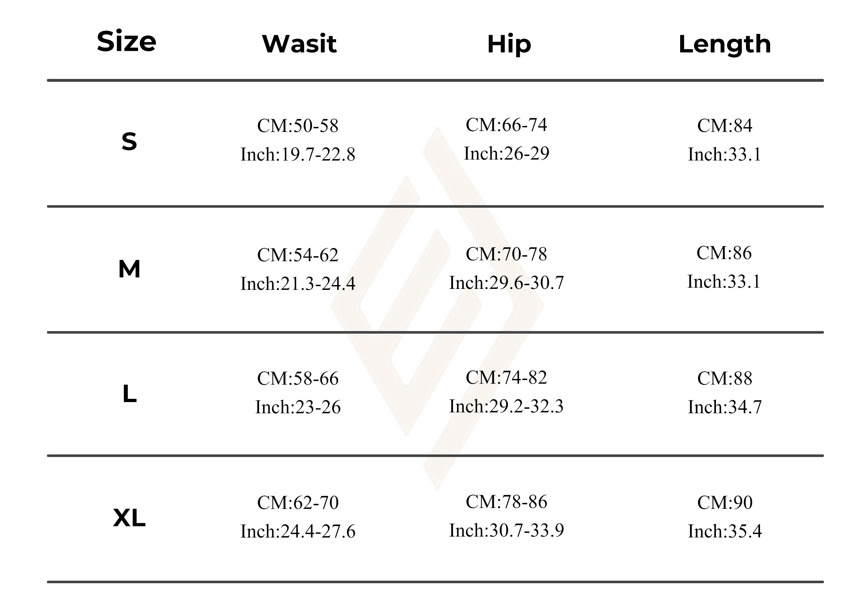Click the misspelled Wasit column header
The height and width of the screenshot is (604, 868).
(x=299, y=44)
